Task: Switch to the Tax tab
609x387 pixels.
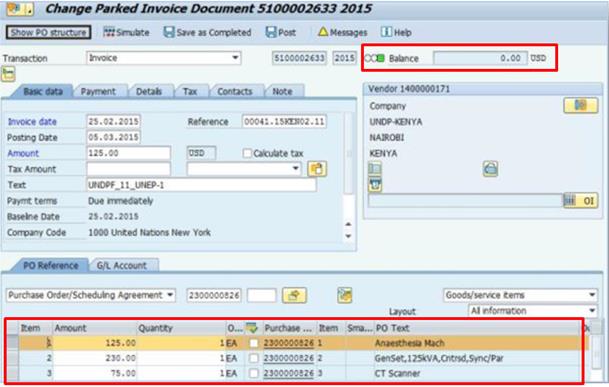Action: coord(190,91)
